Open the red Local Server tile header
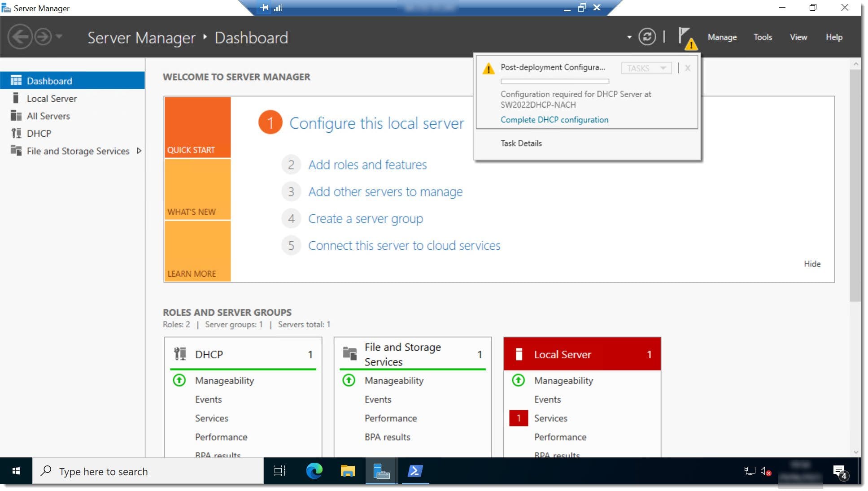This screenshot has height=491, width=868. (x=582, y=354)
